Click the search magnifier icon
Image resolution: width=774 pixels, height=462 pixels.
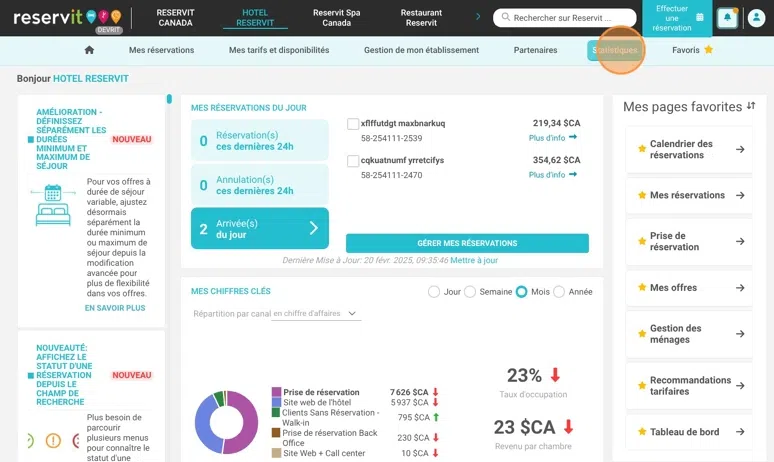click(505, 17)
